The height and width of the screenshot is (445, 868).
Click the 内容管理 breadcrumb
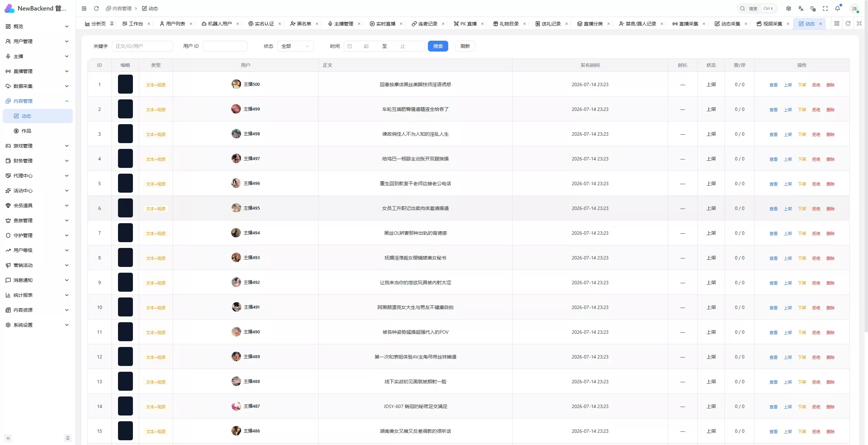tap(119, 8)
